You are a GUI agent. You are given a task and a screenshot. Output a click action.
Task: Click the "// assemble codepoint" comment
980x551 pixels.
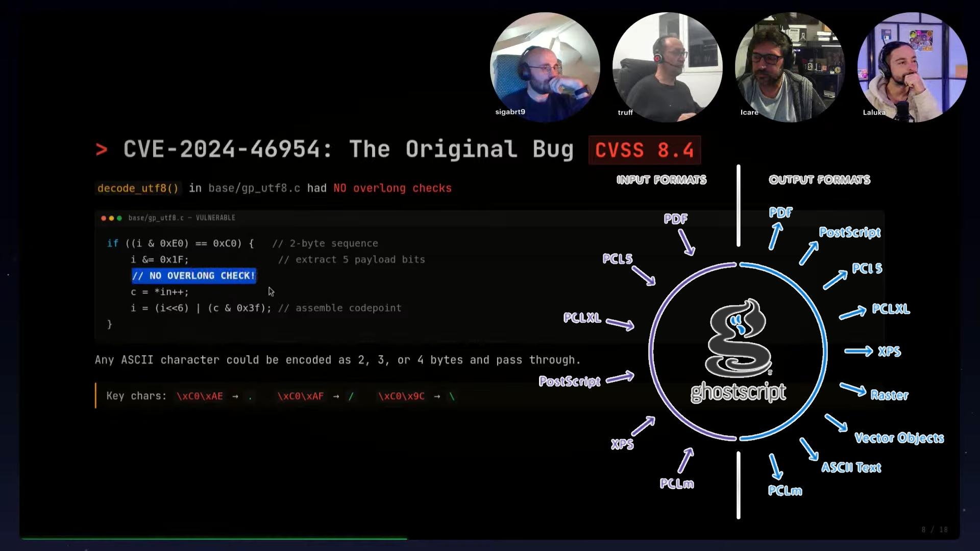[339, 308]
